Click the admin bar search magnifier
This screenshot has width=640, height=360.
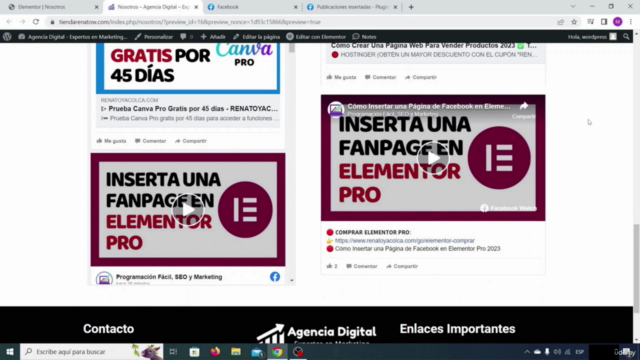[x=626, y=37]
